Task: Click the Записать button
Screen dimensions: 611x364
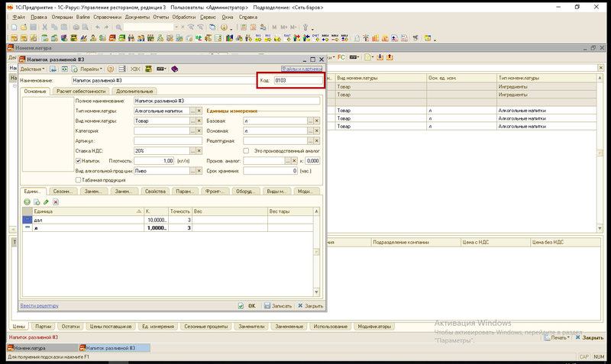Action: [278, 306]
